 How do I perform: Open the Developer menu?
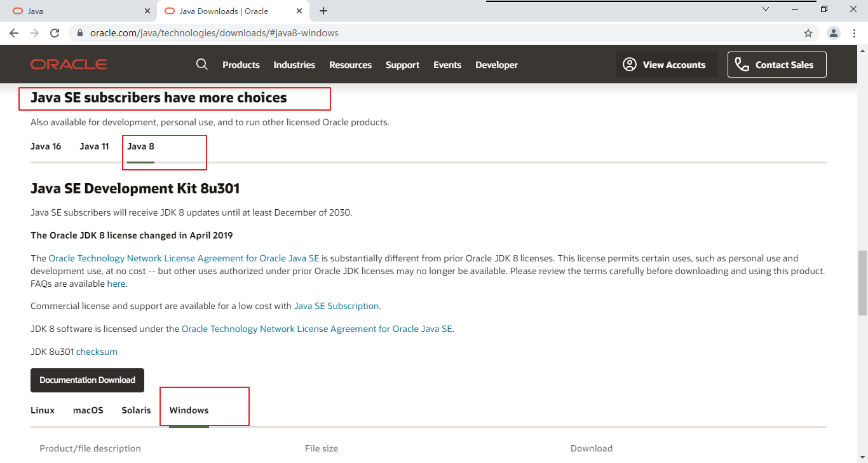point(496,65)
